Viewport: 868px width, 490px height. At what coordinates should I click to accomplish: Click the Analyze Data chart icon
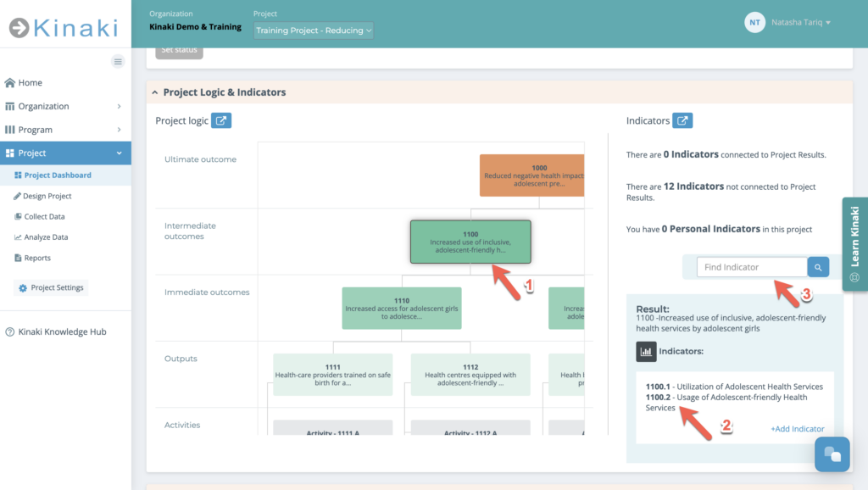18,237
